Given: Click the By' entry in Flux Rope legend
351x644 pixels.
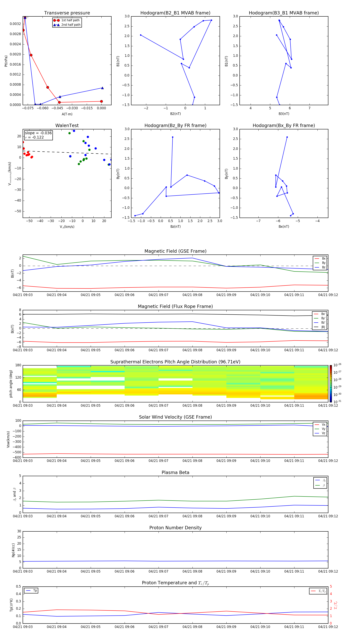Looking at the screenshot, I should (320, 318).
